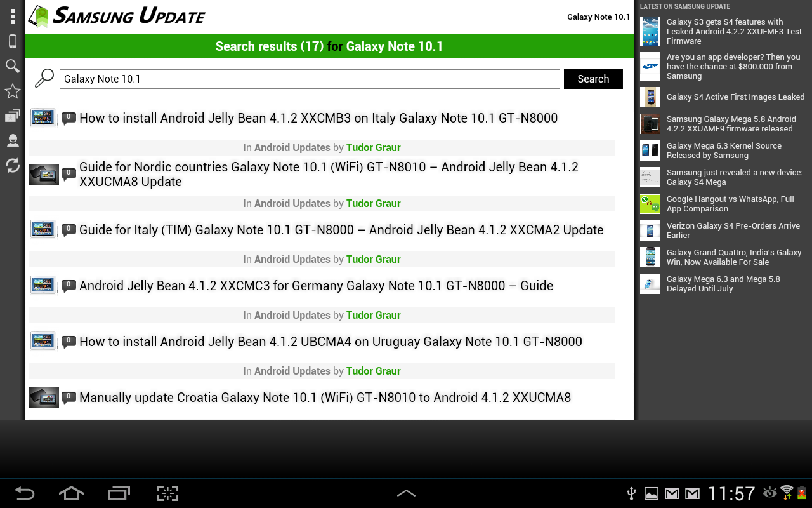812x508 pixels.
Task: Tap the battery status icon
Action: (802, 493)
